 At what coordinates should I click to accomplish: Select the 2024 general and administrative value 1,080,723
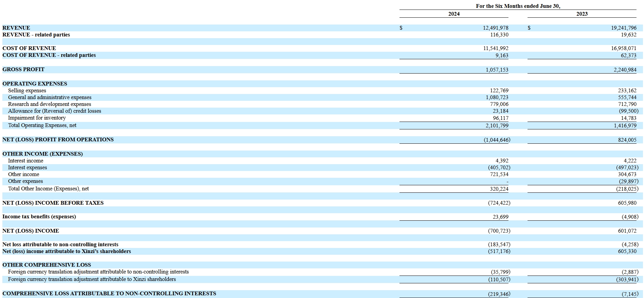tap(497, 97)
